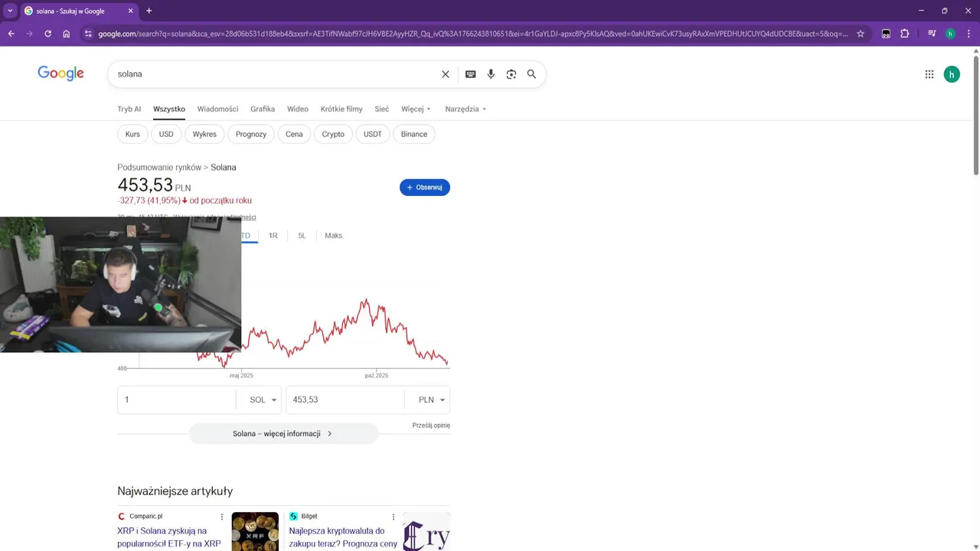Clear the search box with the X icon
980x551 pixels.
click(446, 74)
